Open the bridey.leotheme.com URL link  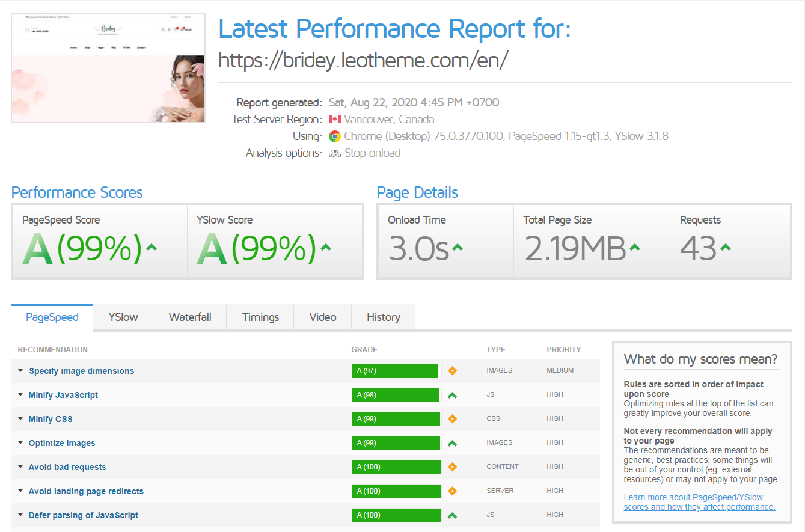click(x=364, y=60)
